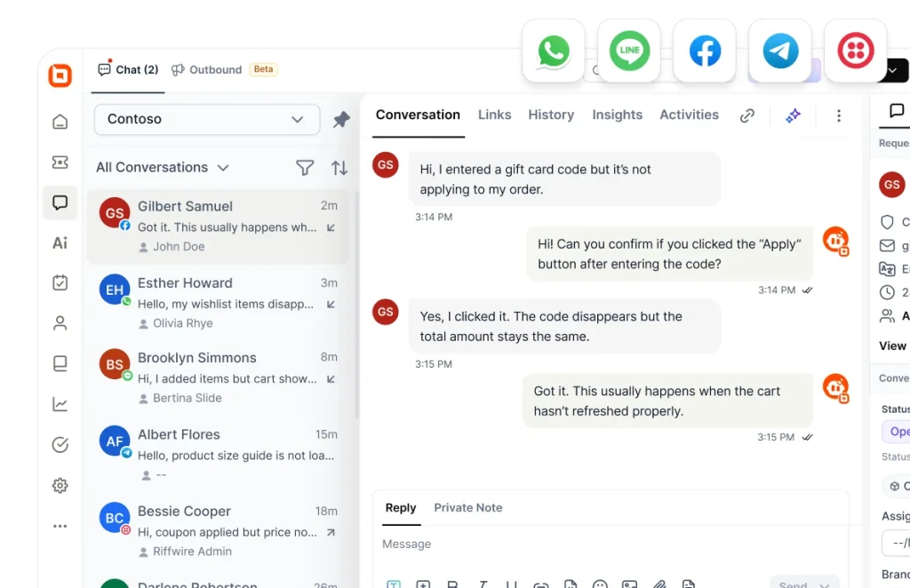Open the WhatsApp channel icon
The height and width of the screenshot is (588, 910).
[553, 51]
